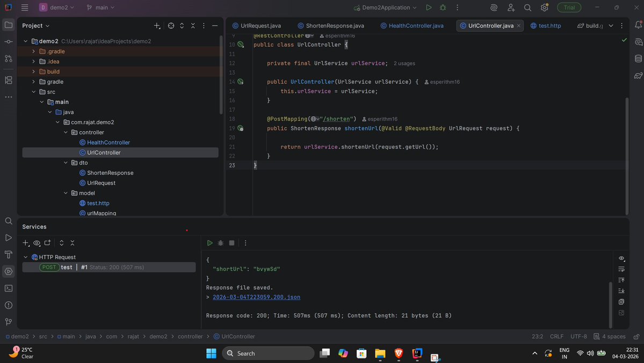The width and height of the screenshot is (644, 363).
Task: Collapse all in Project panel
Action: (x=193, y=25)
